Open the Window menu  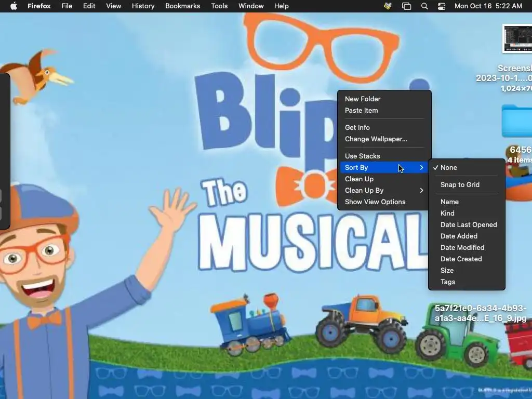tap(251, 6)
